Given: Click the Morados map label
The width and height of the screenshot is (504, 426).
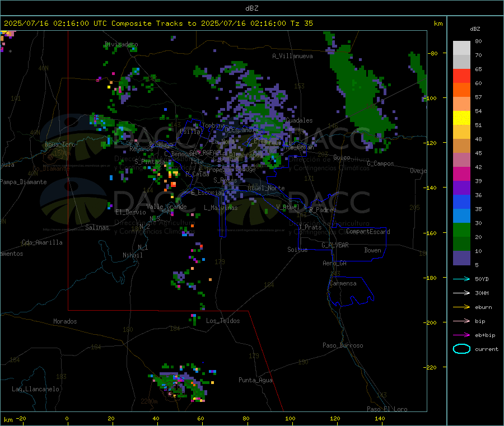Looking at the screenshot, I should click(65, 321).
